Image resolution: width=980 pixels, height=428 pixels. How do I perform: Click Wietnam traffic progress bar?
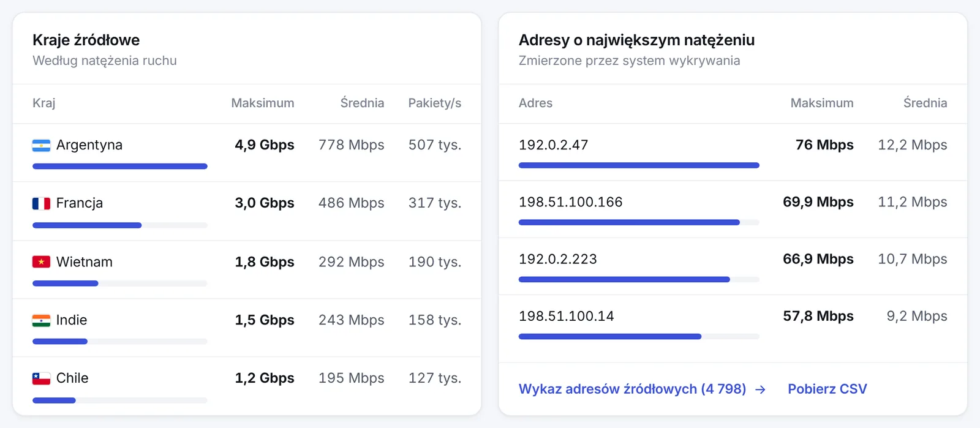[x=120, y=283]
